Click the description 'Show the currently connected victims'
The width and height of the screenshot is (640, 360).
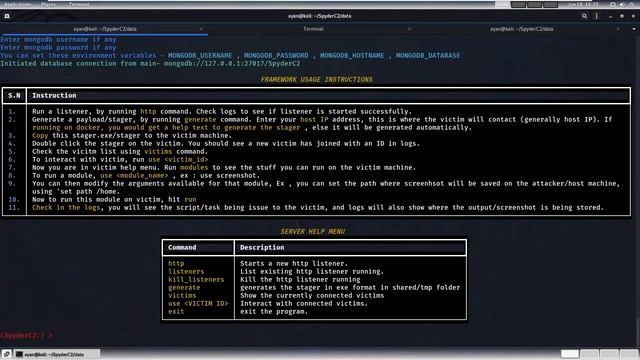tap(312, 295)
